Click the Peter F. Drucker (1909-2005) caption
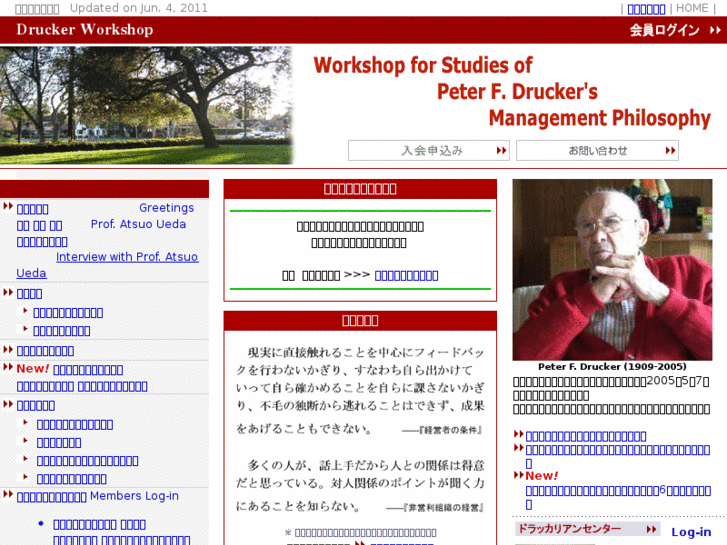 point(612,366)
